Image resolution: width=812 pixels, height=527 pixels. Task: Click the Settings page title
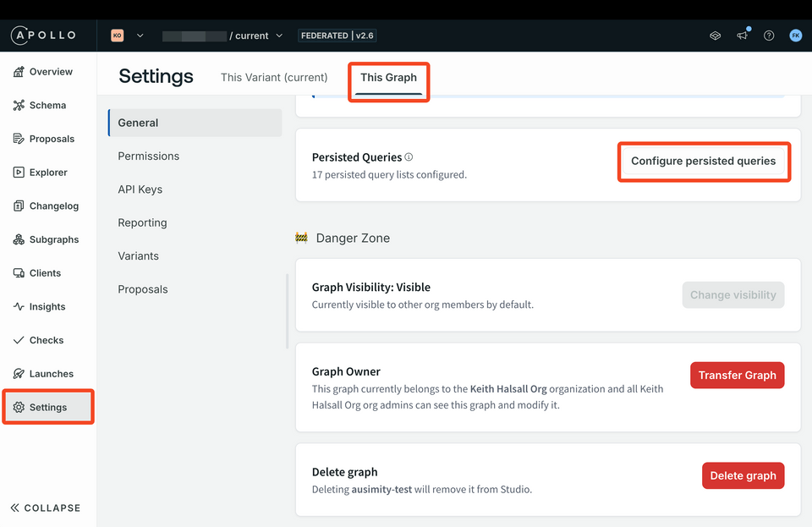tap(156, 76)
